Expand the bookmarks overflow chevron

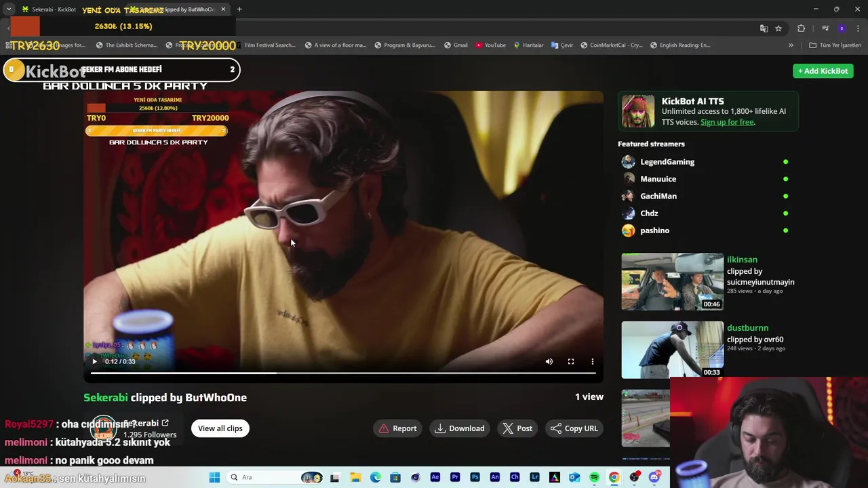tap(791, 45)
